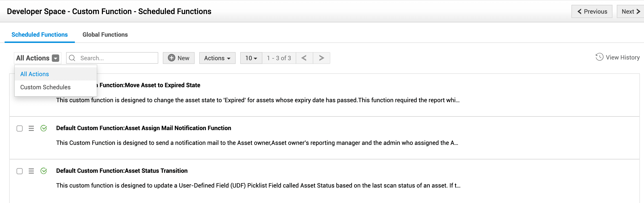The height and width of the screenshot is (203, 644).
Task: Focus the Search input field
Action: coord(117,58)
